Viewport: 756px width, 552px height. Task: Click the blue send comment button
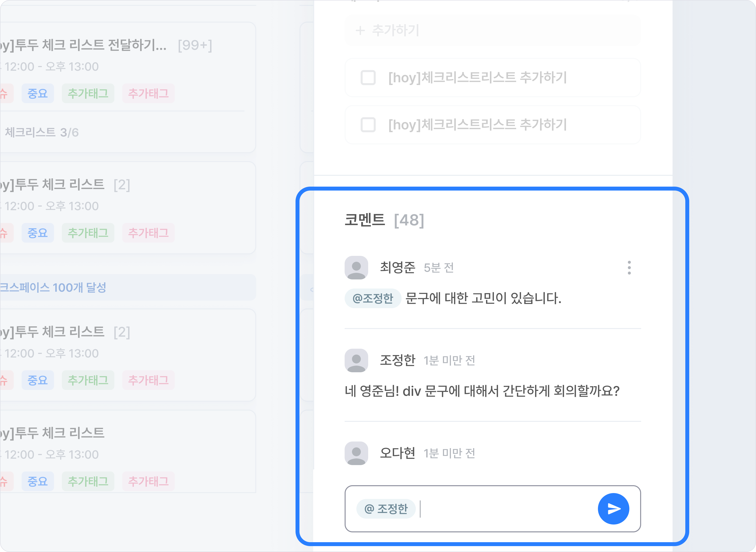[x=613, y=509]
